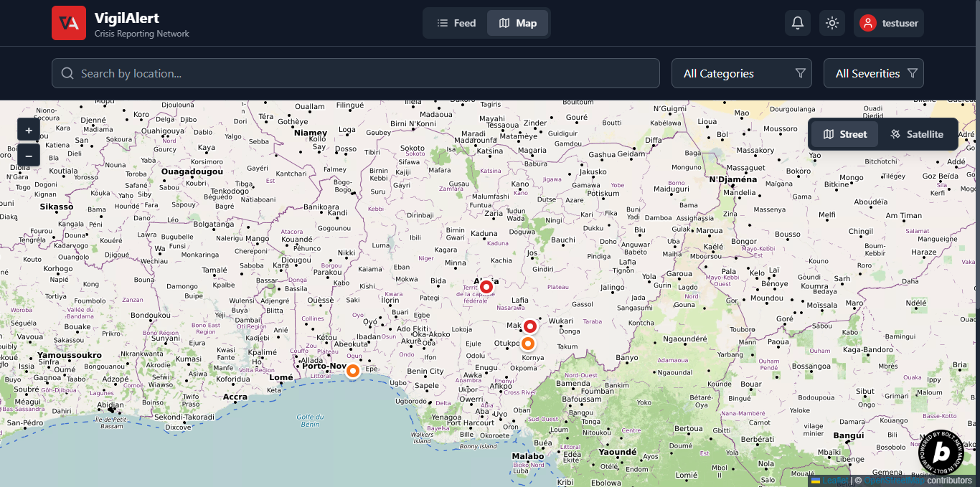Click the Crisis Reporting Network subtitle

click(142, 34)
